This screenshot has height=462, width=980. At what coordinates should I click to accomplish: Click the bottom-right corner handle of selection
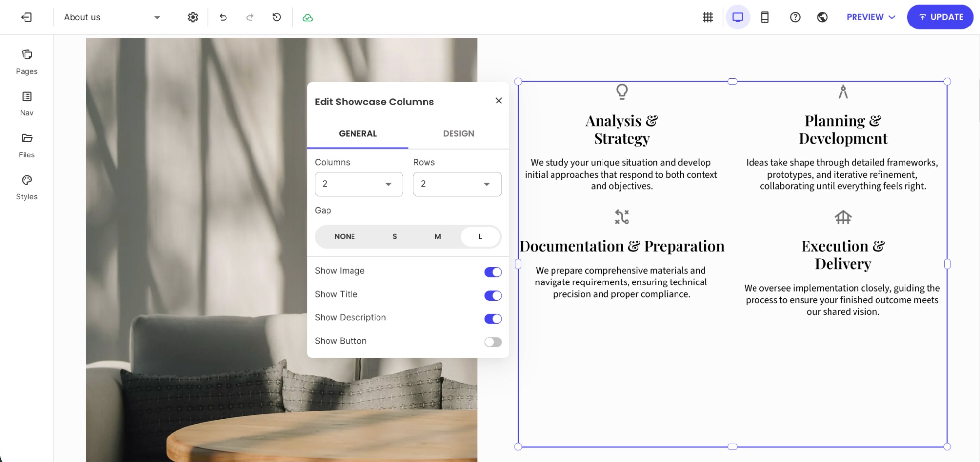947,447
